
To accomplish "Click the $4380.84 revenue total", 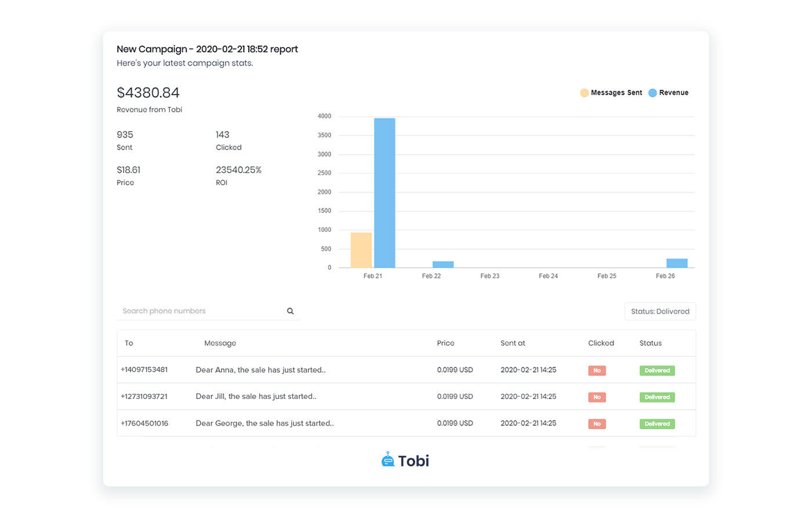I will (x=148, y=93).
